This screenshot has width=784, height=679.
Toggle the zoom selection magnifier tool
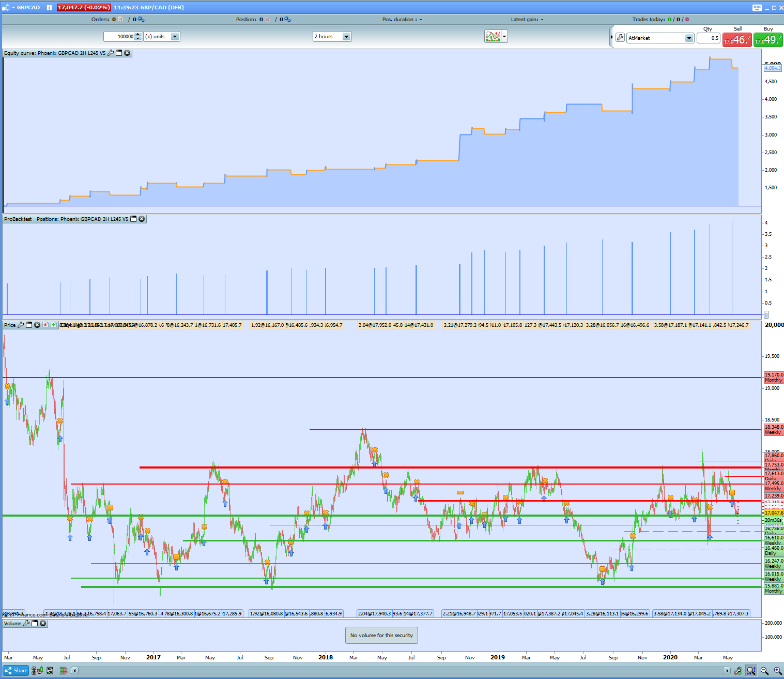pos(751,671)
